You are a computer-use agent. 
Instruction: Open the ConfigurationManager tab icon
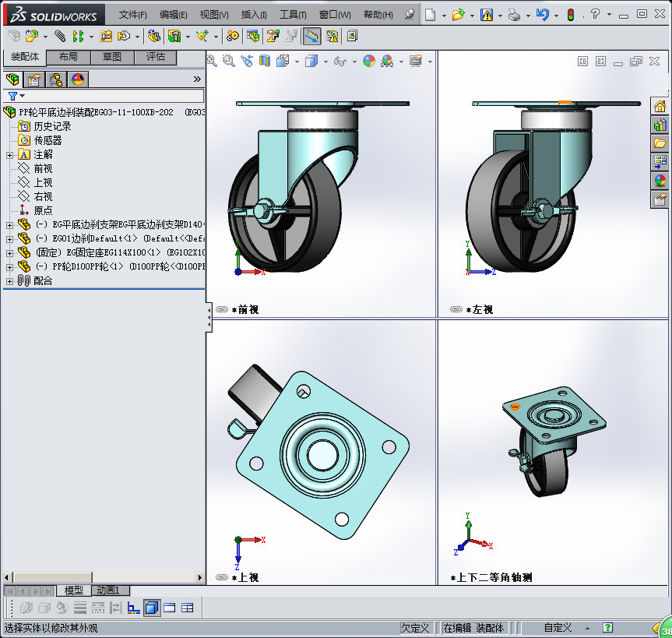[56, 79]
